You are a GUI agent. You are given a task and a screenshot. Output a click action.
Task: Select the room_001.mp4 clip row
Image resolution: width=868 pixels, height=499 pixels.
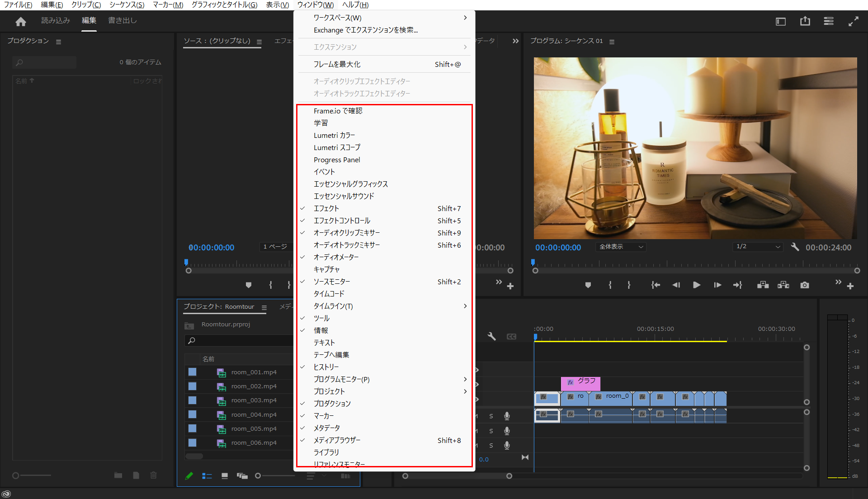point(239,372)
